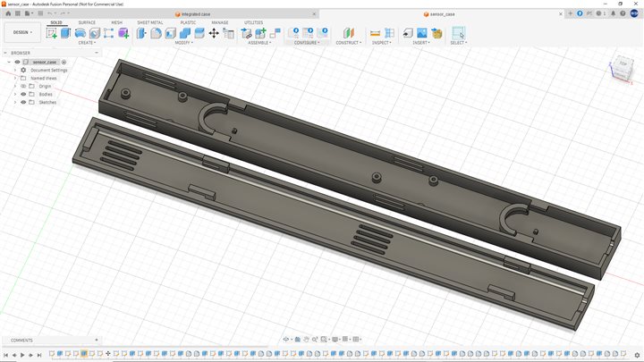The width and height of the screenshot is (644, 362).
Task: Select the Revolve tool in Create
Action: (80, 33)
